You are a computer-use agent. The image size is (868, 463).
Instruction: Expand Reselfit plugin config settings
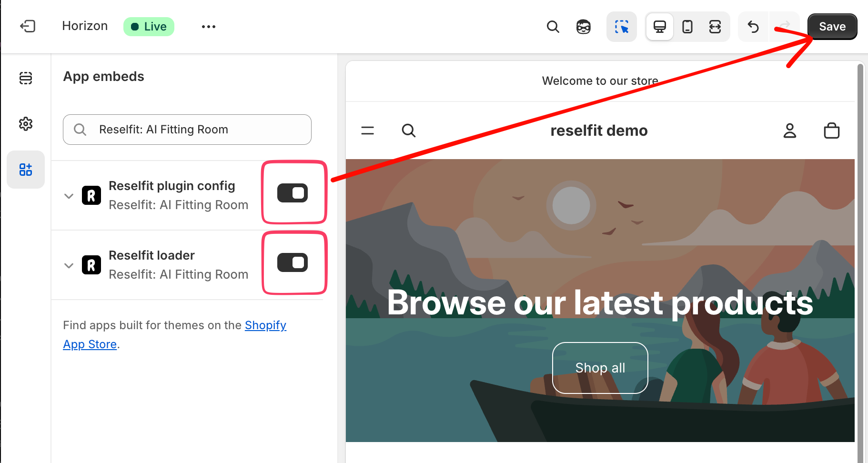click(69, 196)
